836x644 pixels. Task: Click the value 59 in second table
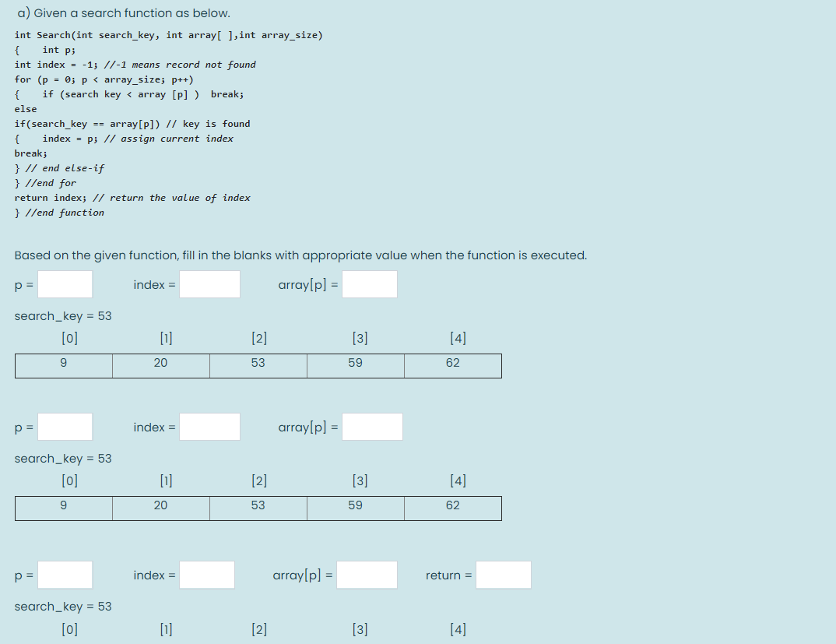pos(355,508)
